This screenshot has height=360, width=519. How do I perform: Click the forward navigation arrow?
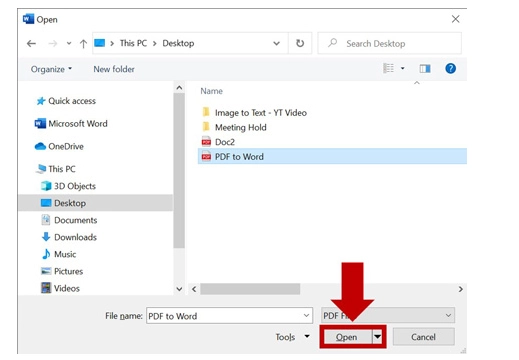53,43
